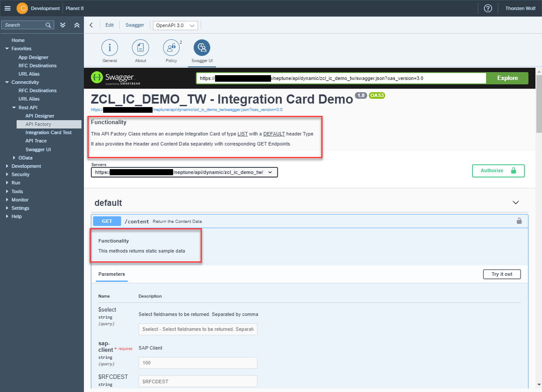Select API Designer in navigation tree

(x=40, y=116)
